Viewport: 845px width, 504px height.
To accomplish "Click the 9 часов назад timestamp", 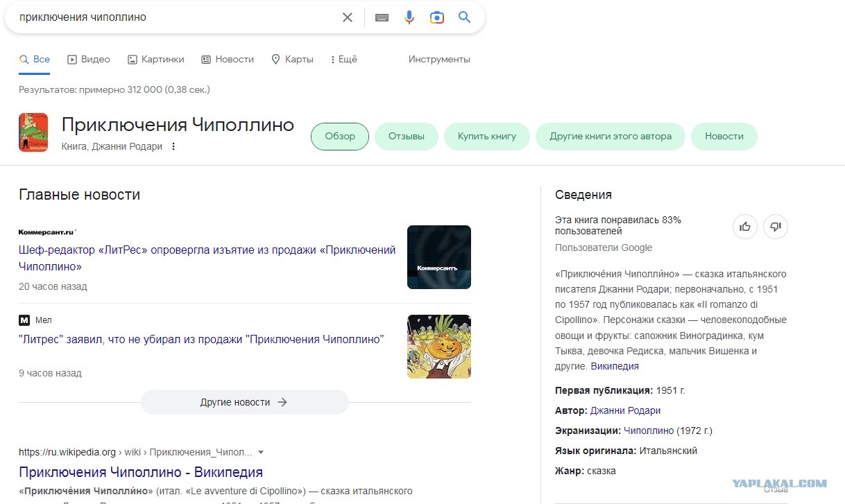I will coord(50,373).
